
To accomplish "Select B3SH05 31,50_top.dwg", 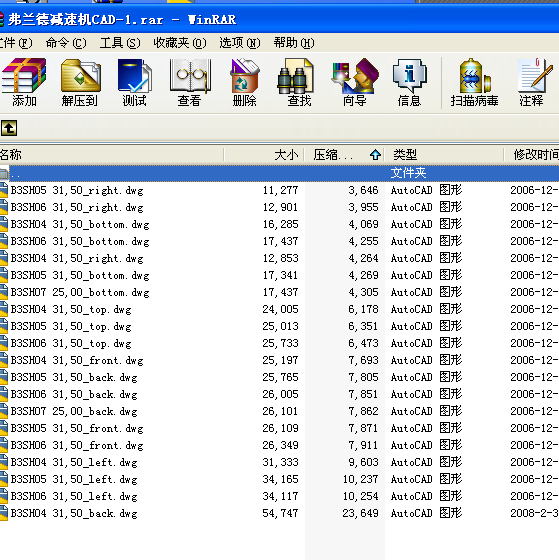I will (71, 326).
